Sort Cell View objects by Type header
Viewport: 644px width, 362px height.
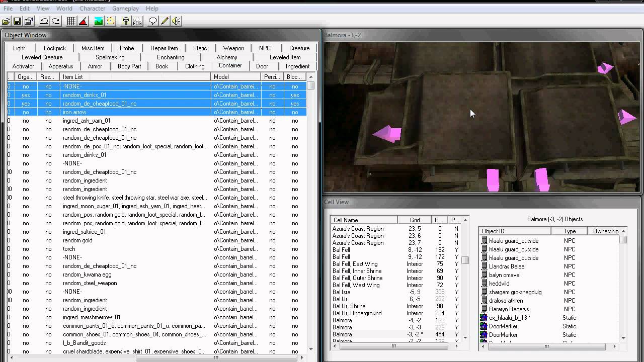point(570,231)
